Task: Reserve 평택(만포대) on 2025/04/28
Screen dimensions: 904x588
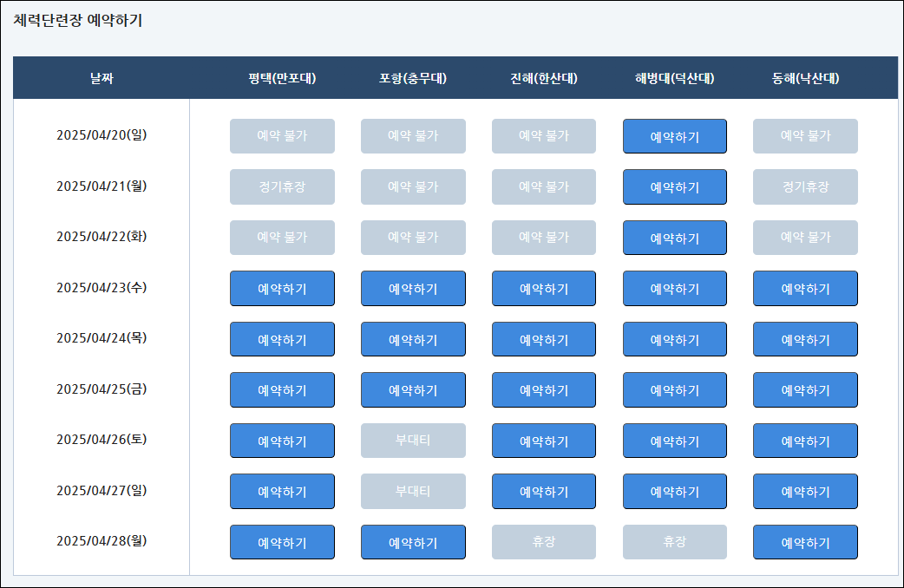Action: (282, 542)
